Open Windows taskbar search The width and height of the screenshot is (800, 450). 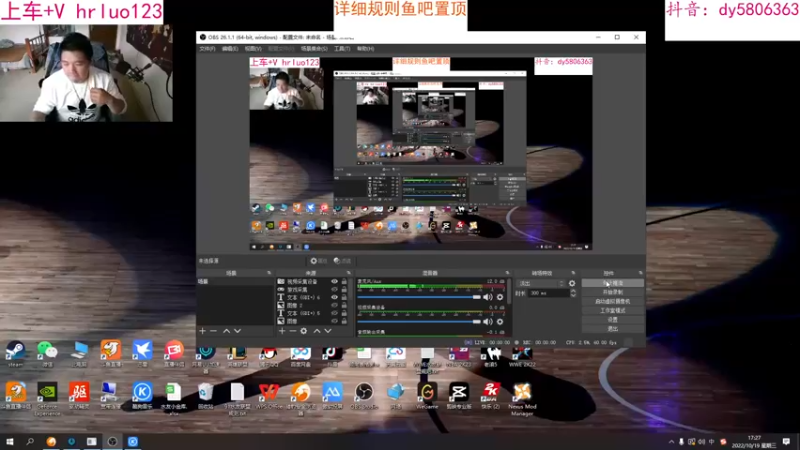[x=30, y=441]
